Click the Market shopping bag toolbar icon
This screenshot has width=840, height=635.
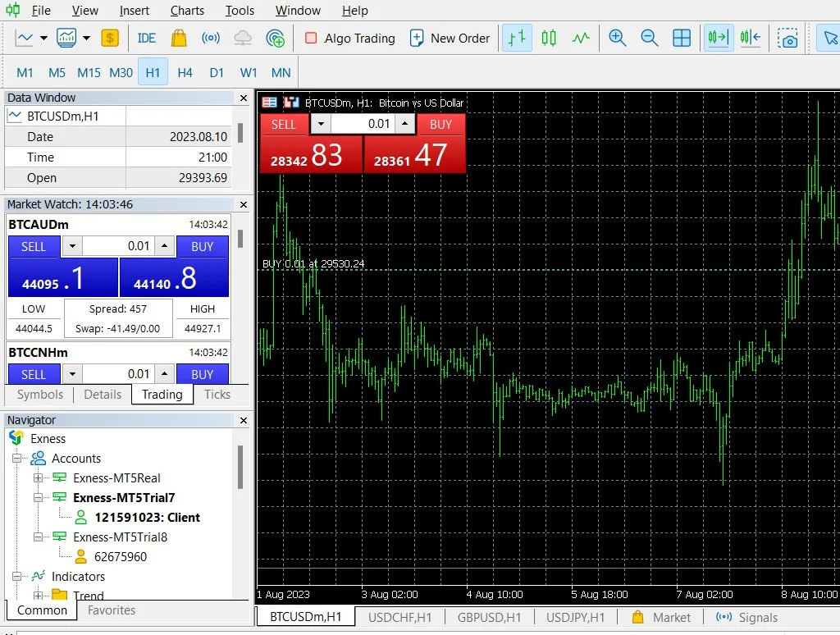click(x=179, y=38)
